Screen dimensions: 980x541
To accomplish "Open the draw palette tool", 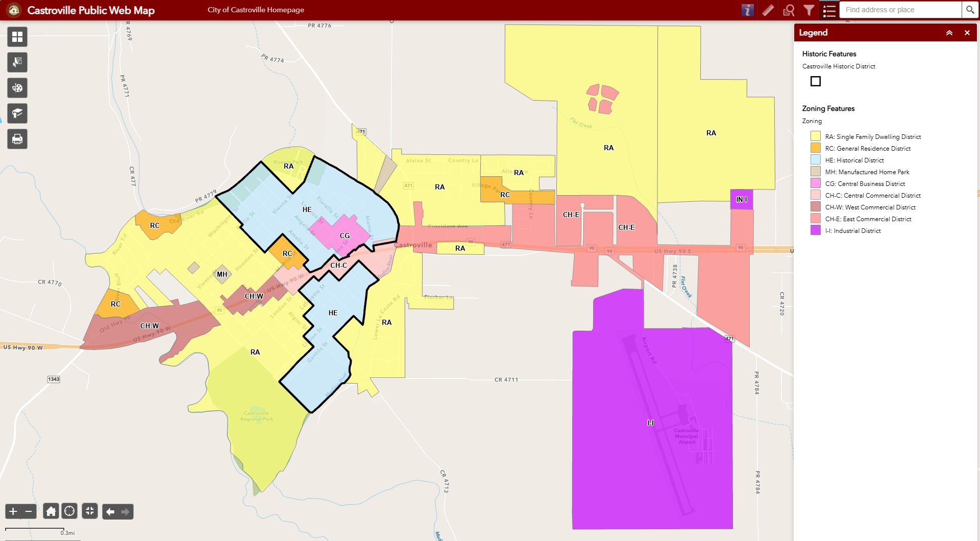I will 17,88.
